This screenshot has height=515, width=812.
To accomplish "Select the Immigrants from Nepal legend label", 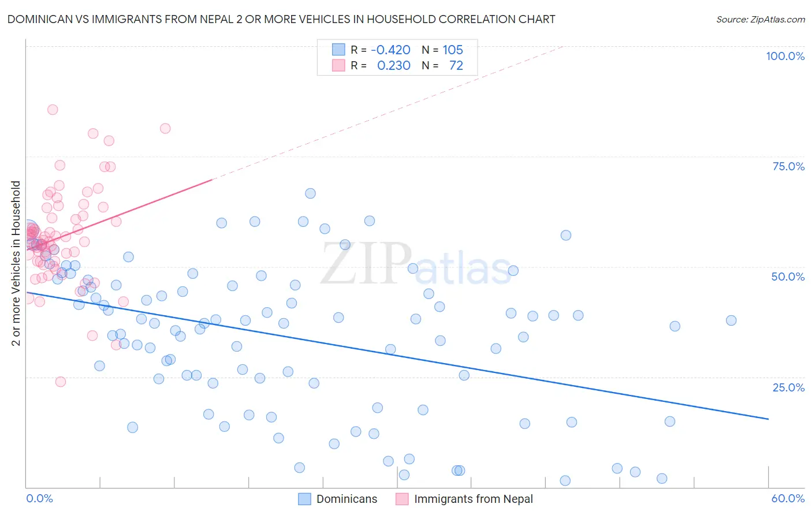I will tap(474, 499).
